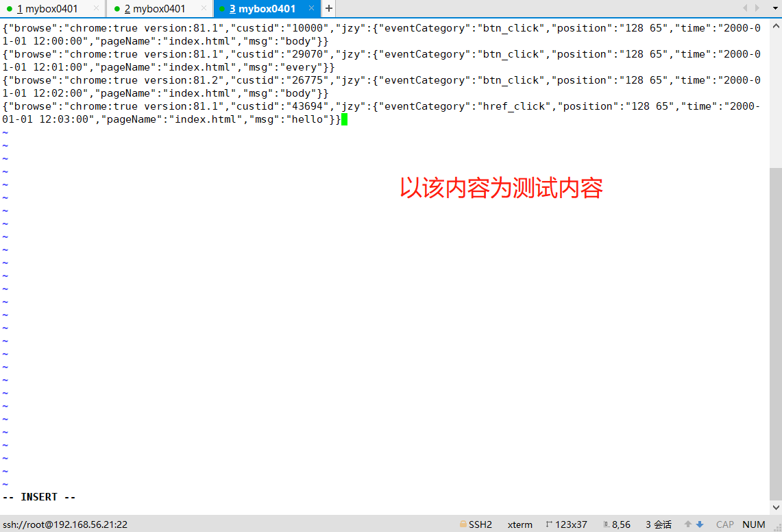Click the green cursor block in terminal

[344, 119]
